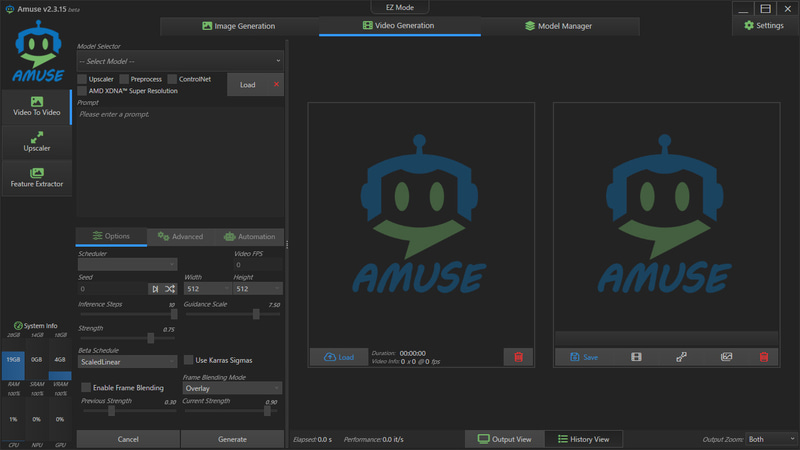The height and width of the screenshot is (450, 800).
Task: Switch to the Image Generation tab
Action: click(239, 26)
